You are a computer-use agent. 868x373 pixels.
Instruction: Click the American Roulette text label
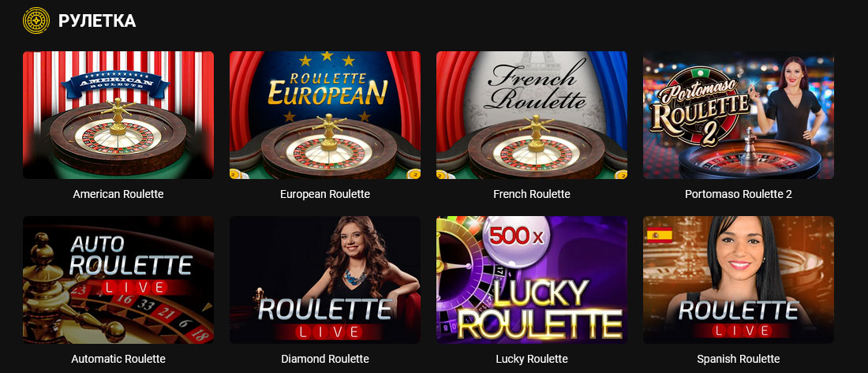pos(118,194)
